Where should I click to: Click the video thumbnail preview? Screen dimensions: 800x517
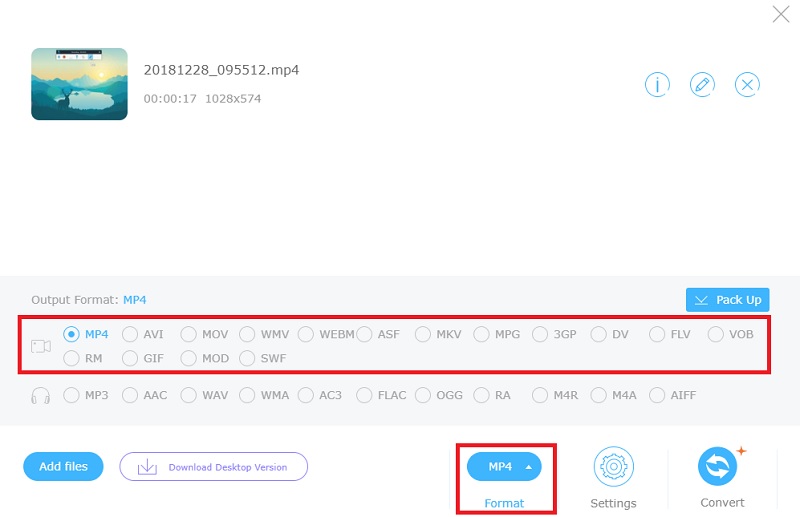[79, 84]
